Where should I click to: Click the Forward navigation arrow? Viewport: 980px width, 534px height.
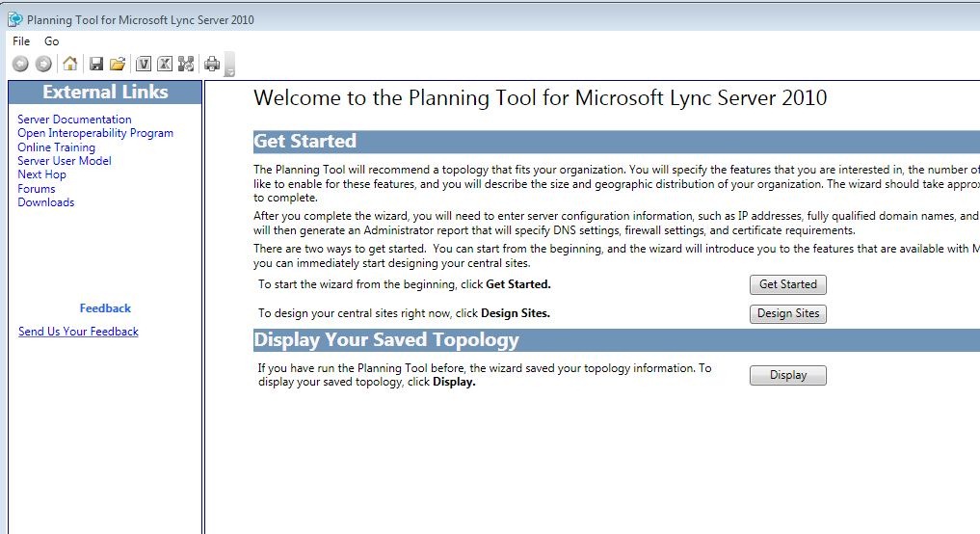[x=43, y=64]
